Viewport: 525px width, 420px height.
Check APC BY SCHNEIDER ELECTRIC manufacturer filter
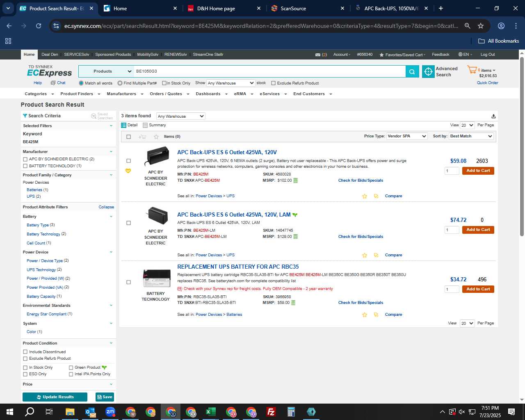click(25, 159)
